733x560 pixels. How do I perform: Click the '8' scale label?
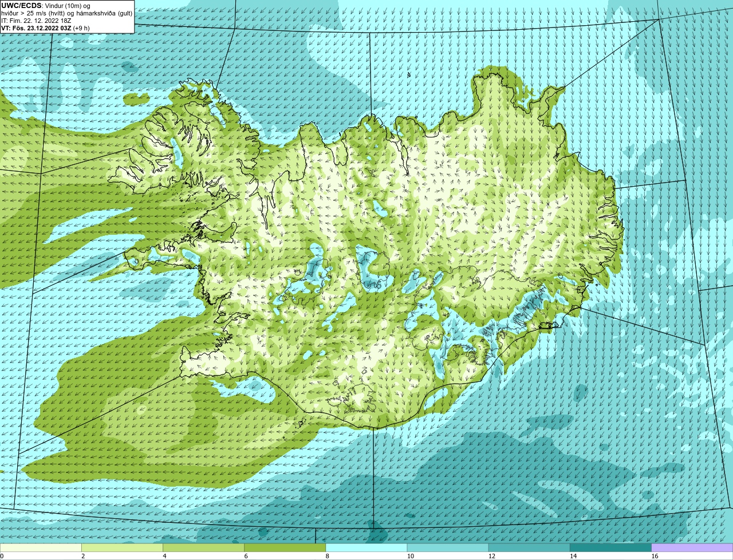327,556
